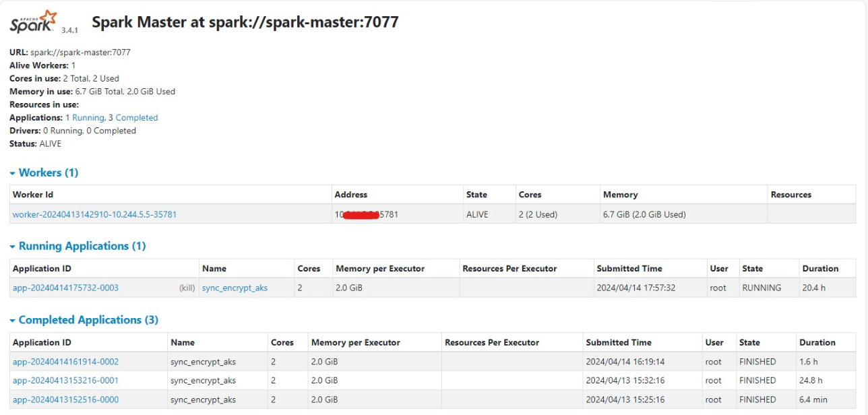Sort Completed Applications by Cores column

[x=282, y=342]
